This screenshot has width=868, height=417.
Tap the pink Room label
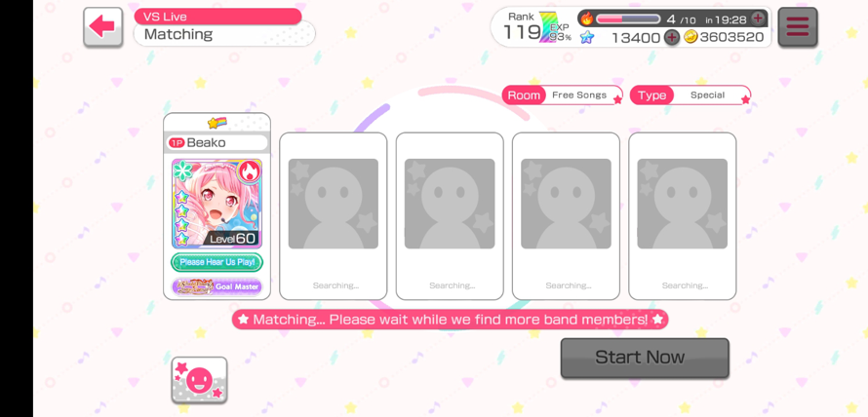tap(524, 95)
